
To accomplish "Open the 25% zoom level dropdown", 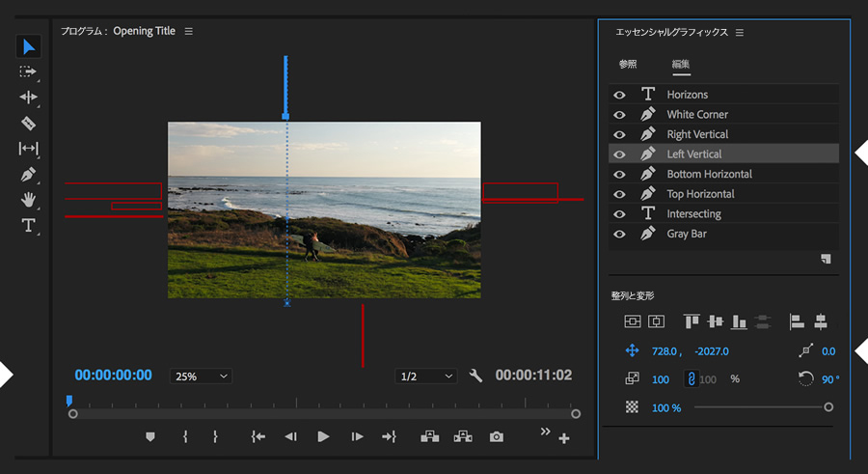I will [x=201, y=376].
